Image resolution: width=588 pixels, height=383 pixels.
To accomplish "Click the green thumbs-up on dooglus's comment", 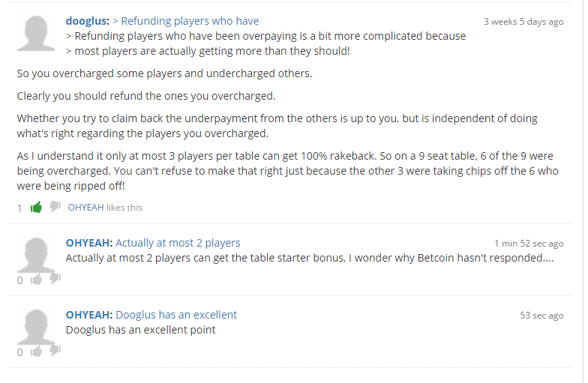I will [x=36, y=207].
